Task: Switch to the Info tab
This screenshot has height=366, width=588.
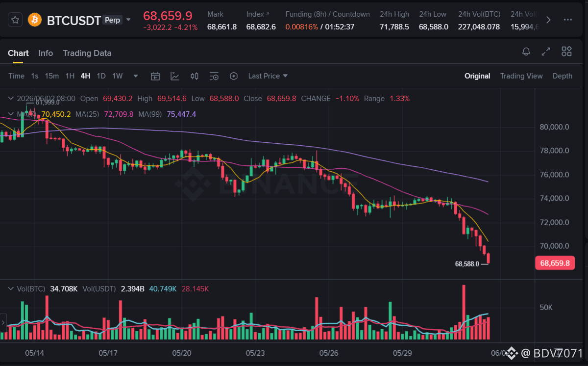Action: coord(46,53)
